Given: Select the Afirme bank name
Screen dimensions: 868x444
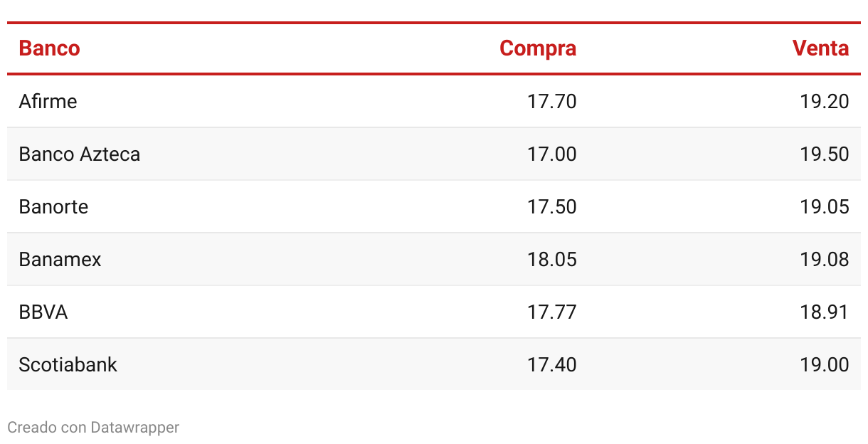Looking at the screenshot, I should point(48,101).
